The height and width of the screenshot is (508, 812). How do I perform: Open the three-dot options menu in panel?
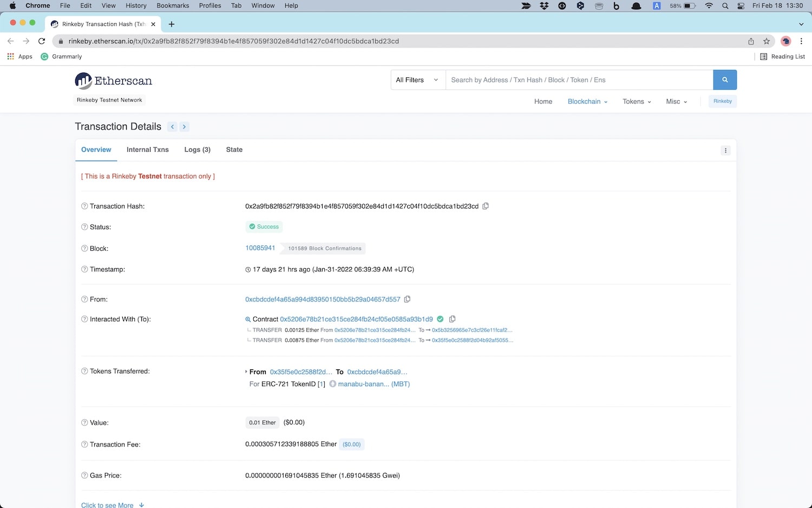(725, 151)
